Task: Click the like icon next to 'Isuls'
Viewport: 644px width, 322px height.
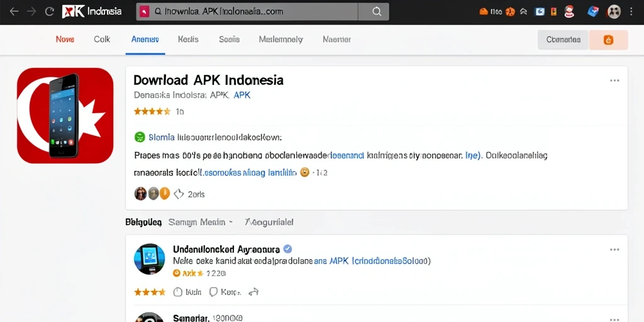Action: (x=178, y=292)
